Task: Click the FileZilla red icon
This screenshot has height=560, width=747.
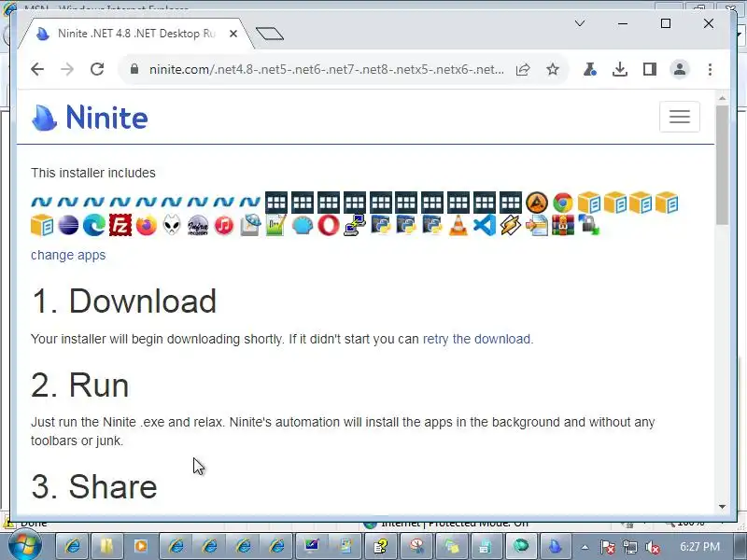Action: pyautogui.click(x=120, y=225)
